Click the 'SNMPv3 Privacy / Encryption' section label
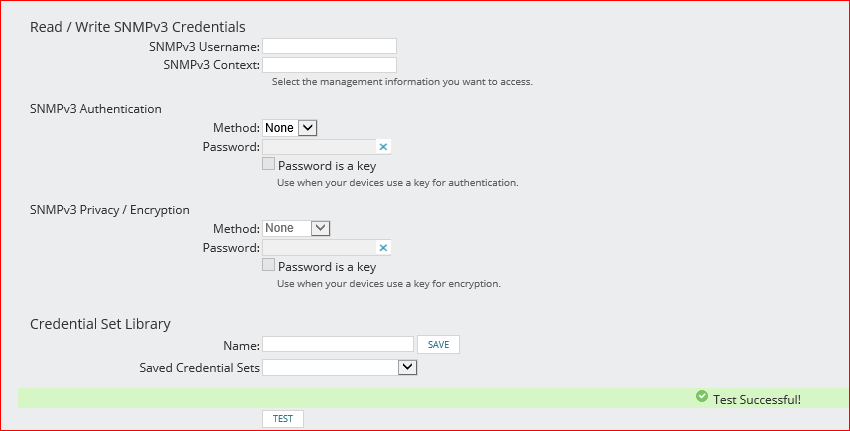Screen dimensions: 850x431 click(x=110, y=210)
